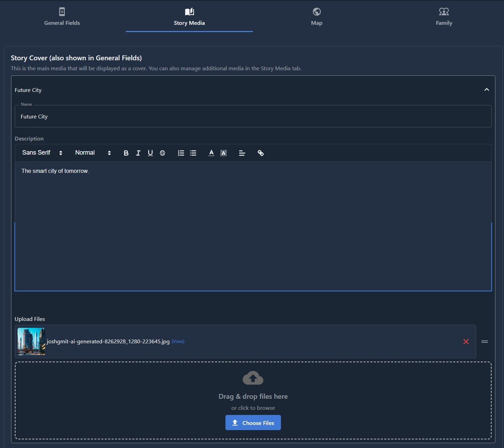Viewport: 504px width, 448px height.
Task: Insert a hyperlink in description
Action: point(261,153)
